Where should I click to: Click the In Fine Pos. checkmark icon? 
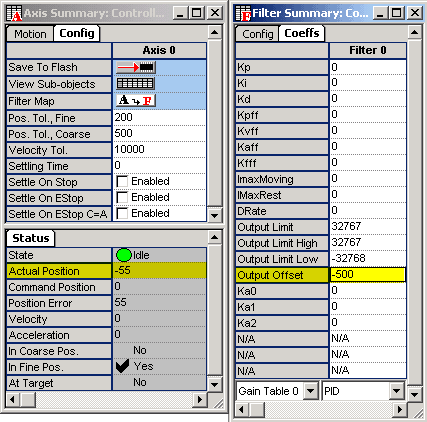[122, 366]
